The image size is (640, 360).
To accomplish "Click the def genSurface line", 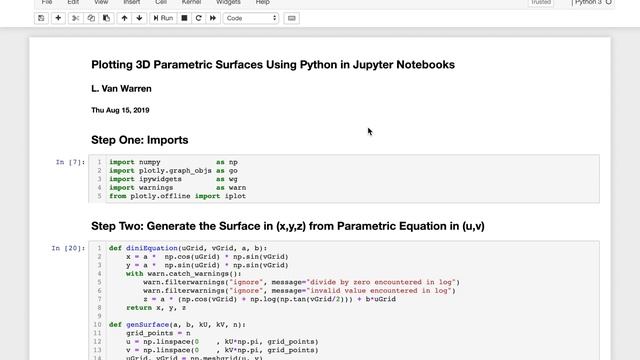I will (x=177, y=325).
